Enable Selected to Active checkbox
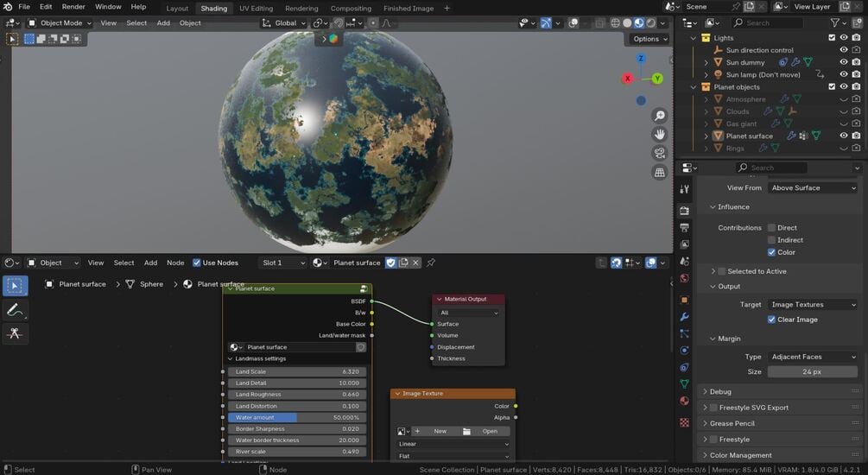This screenshot has height=475, width=868. pos(721,272)
